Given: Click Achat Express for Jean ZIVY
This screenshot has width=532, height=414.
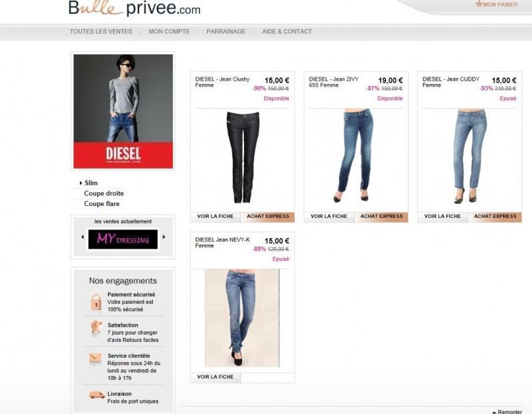Looking at the screenshot, I should coord(381,217).
